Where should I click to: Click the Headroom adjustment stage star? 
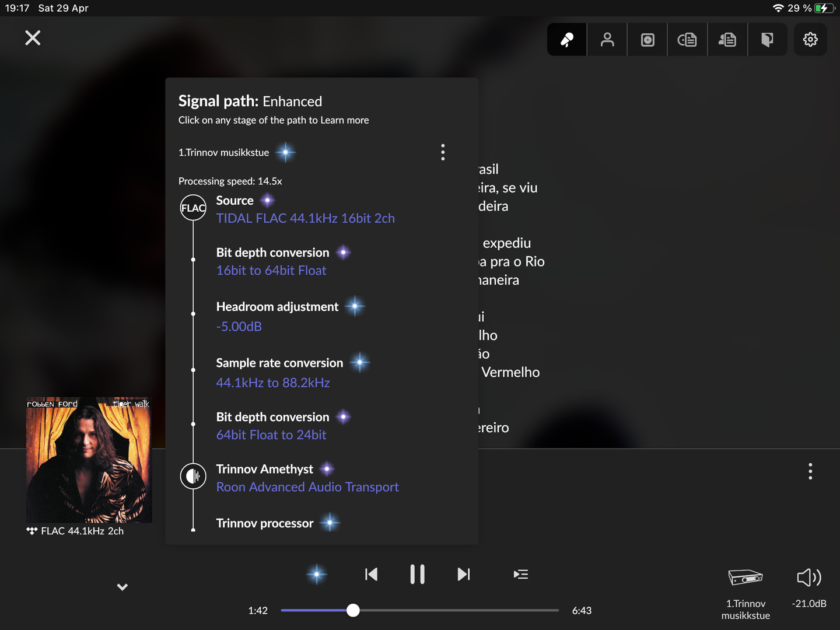click(x=355, y=306)
